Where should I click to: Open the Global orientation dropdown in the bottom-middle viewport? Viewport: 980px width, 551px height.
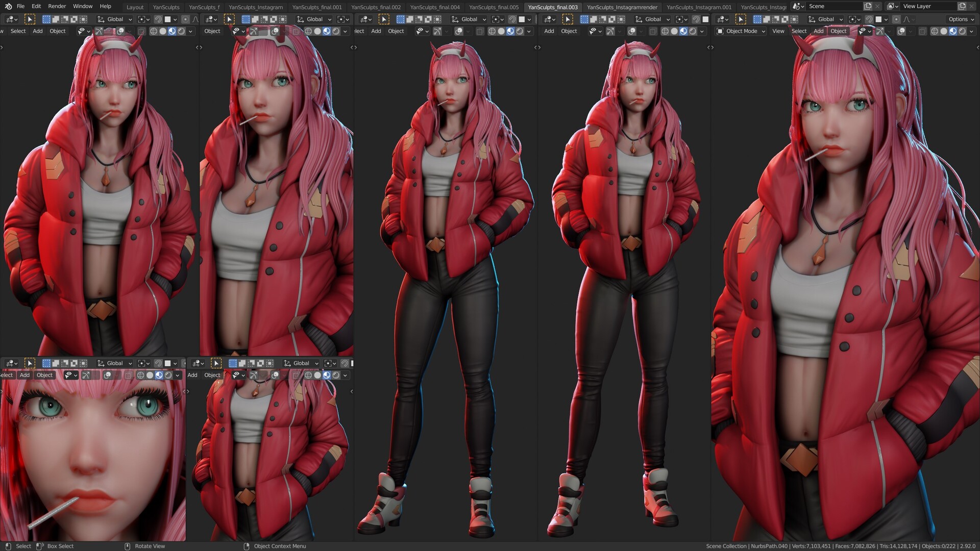pos(301,363)
